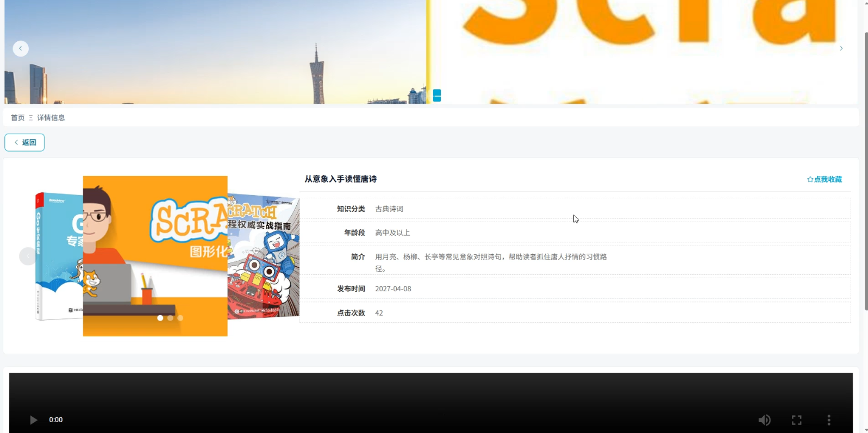Click the 返回 back button
868x433 pixels.
point(24,142)
